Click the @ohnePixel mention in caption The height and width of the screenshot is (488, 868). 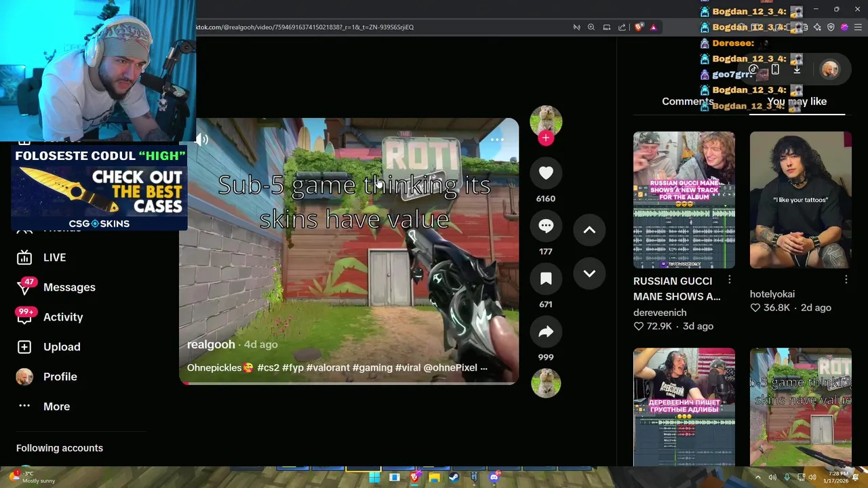tap(450, 367)
